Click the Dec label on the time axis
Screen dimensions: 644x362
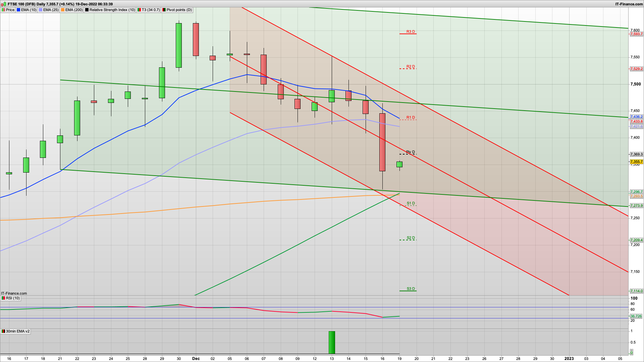pos(196,358)
